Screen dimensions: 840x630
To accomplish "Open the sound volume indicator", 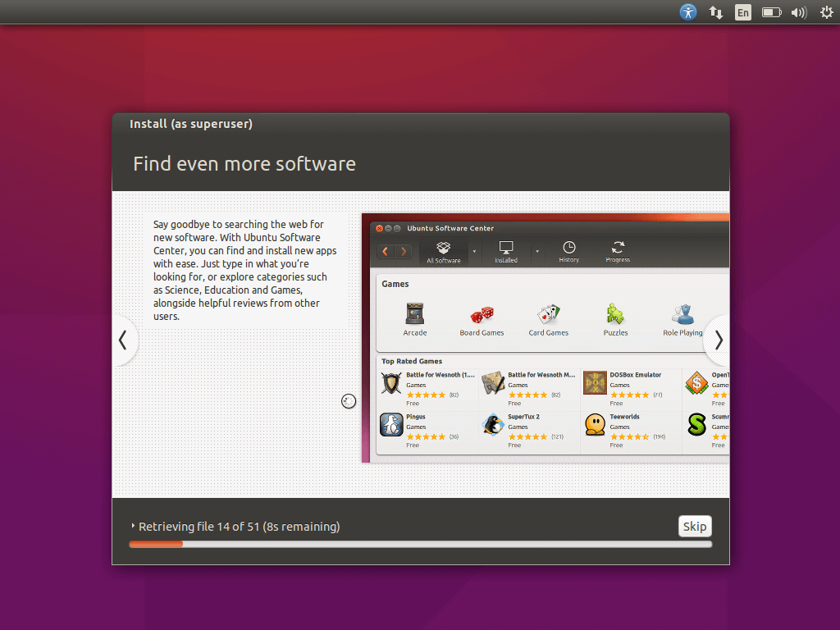I will point(798,12).
